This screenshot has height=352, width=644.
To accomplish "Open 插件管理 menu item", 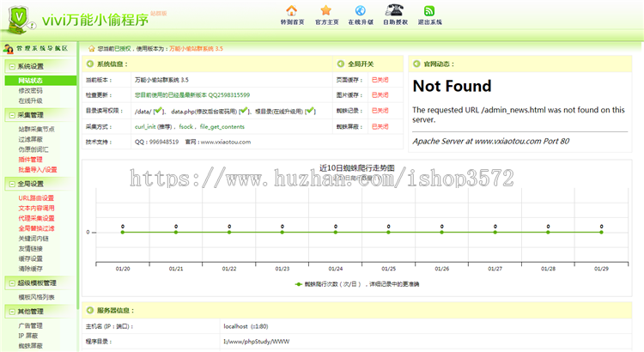I will (30, 160).
